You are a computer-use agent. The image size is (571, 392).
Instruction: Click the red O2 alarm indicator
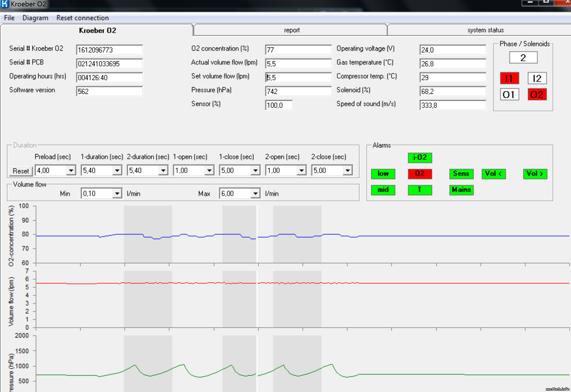click(x=420, y=174)
